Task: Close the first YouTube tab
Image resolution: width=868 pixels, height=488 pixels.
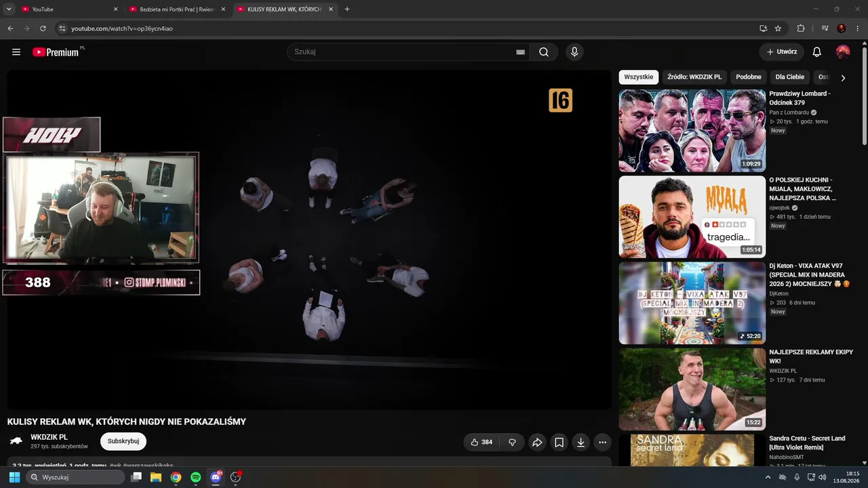Action: tap(115, 9)
